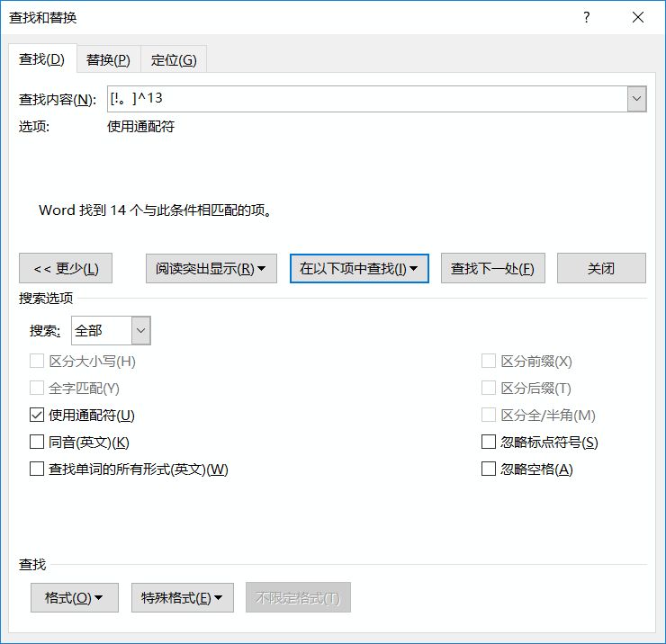This screenshot has width=666, height=644.
Task: Toggle 区分全/半角(M) checkbox
Action: coord(489,416)
